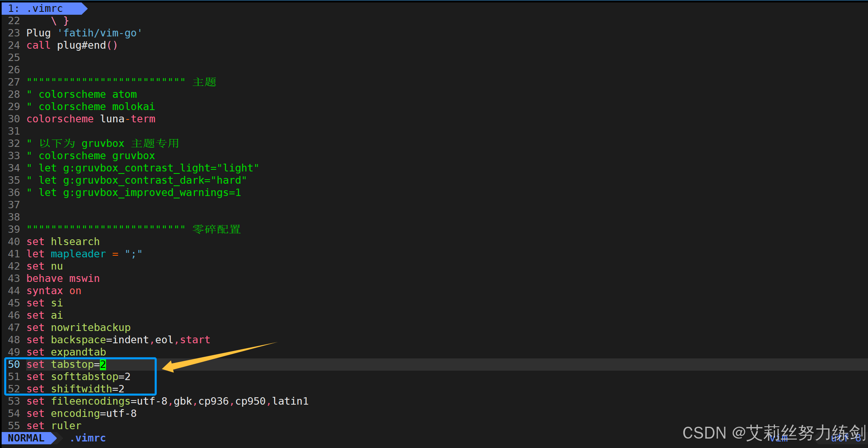Click the highlighted cursor on tabstop value
This screenshot has height=448, width=868.
(x=103, y=364)
